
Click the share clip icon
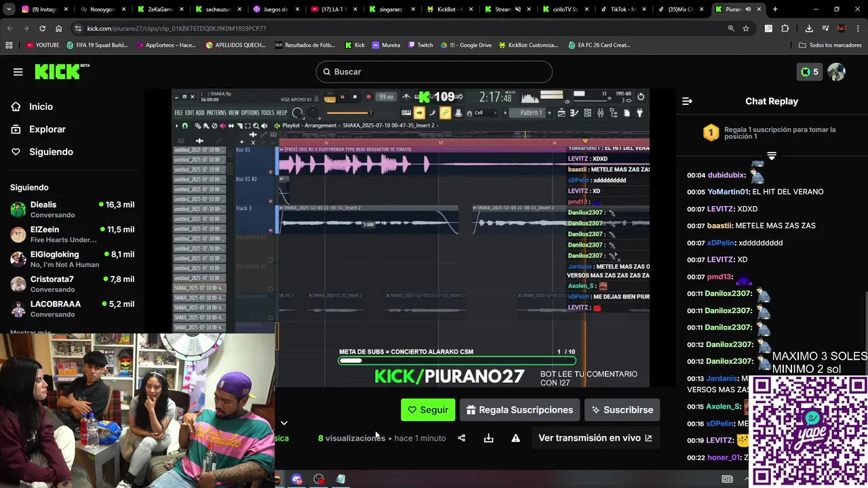point(462,439)
